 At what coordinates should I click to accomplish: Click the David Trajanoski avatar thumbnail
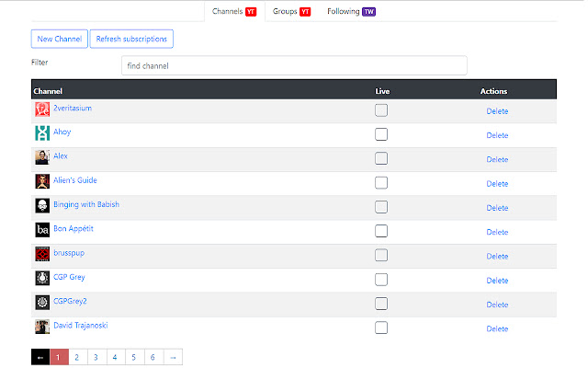coord(42,327)
